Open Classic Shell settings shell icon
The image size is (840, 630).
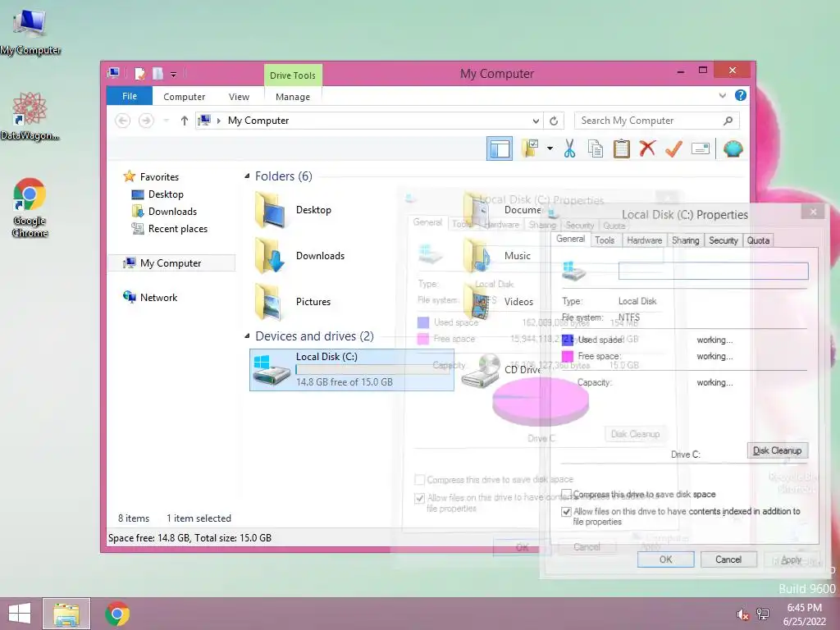(x=733, y=148)
